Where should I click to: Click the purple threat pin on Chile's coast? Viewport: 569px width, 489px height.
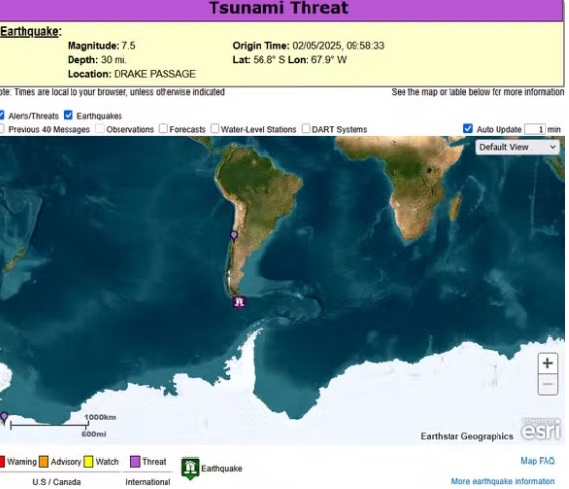234,236
